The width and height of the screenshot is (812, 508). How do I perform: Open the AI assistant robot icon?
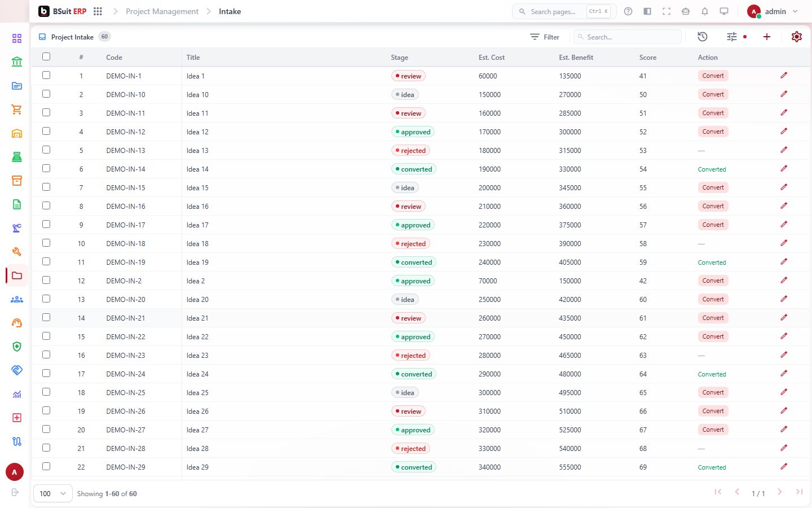point(686,11)
